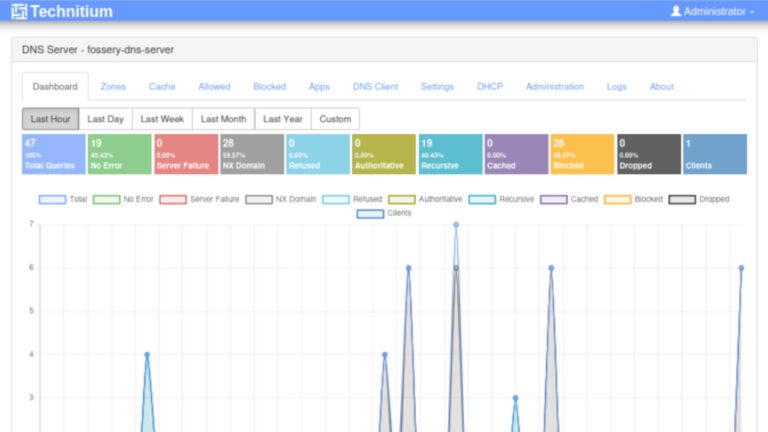Click the Total Queries stat card
The width and height of the screenshot is (768, 432).
[x=53, y=154]
